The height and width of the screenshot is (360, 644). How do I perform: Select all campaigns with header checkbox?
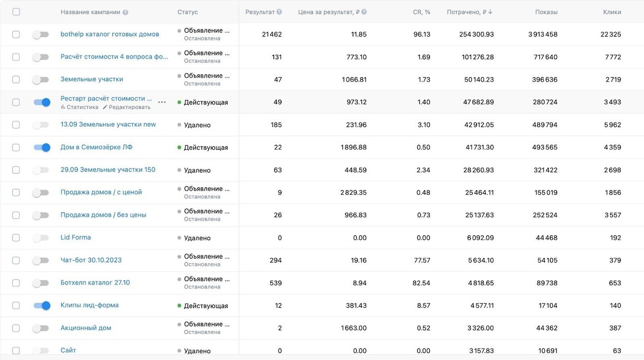pos(16,12)
